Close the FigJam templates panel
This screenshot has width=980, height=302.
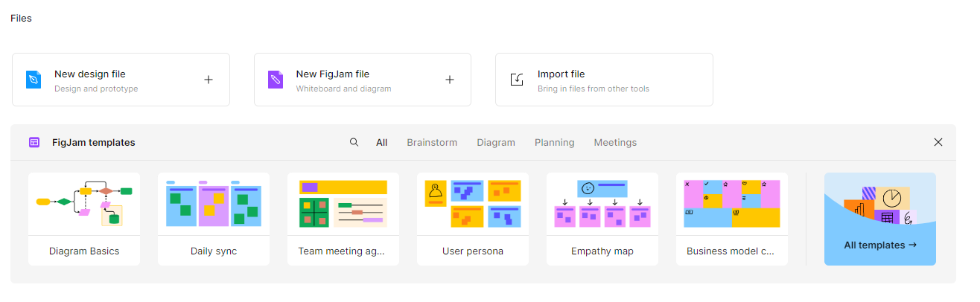(x=938, y=142)
